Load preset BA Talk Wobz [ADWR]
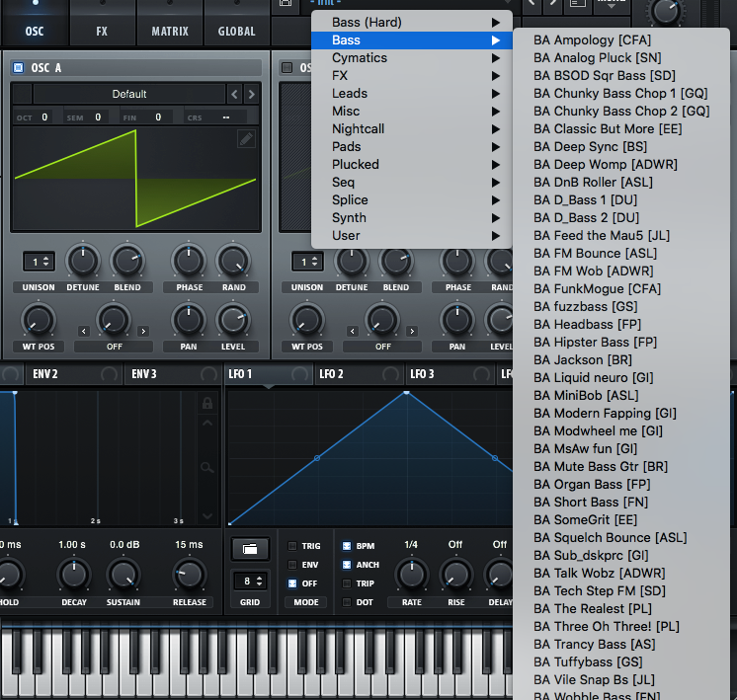This screenshot has width=737, height=700. coord(621,574)
